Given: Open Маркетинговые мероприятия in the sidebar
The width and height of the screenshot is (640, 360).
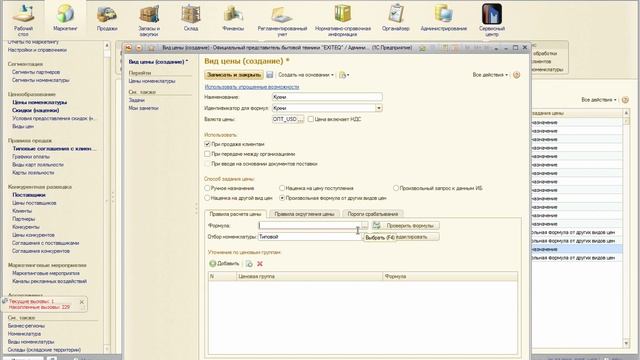Looking at the screenshot, I should 46,273.
